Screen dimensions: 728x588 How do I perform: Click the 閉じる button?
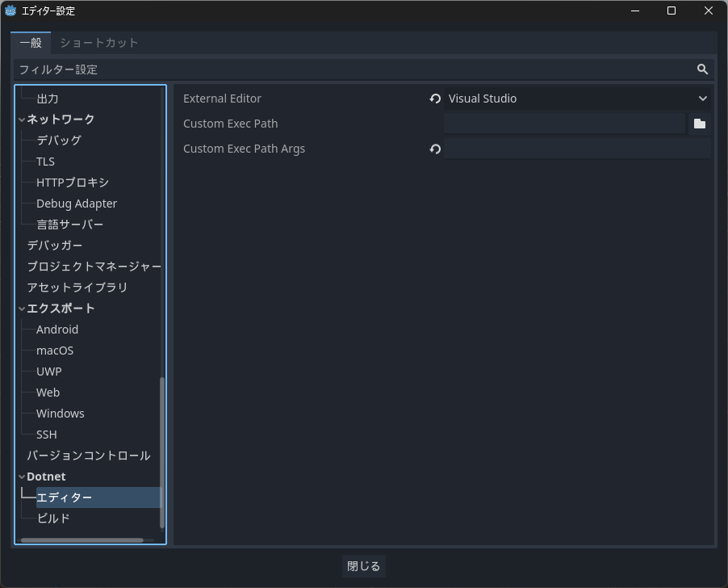point(363,565)
